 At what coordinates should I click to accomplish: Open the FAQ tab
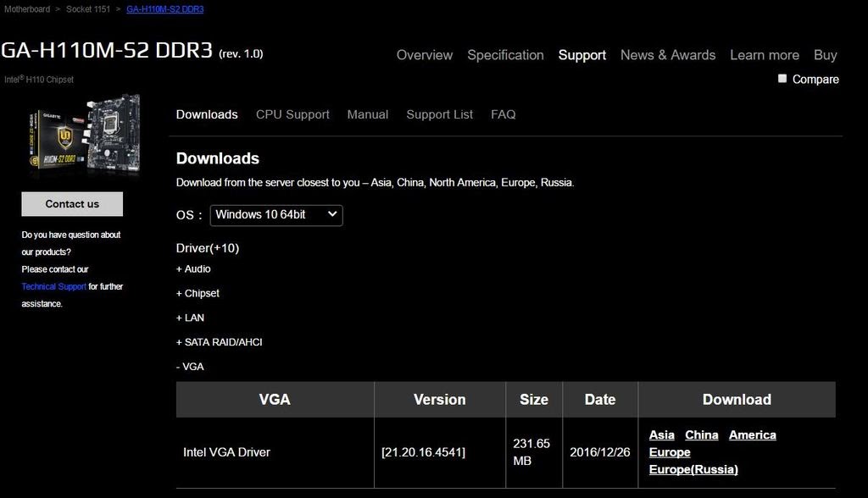coord(503,114)
